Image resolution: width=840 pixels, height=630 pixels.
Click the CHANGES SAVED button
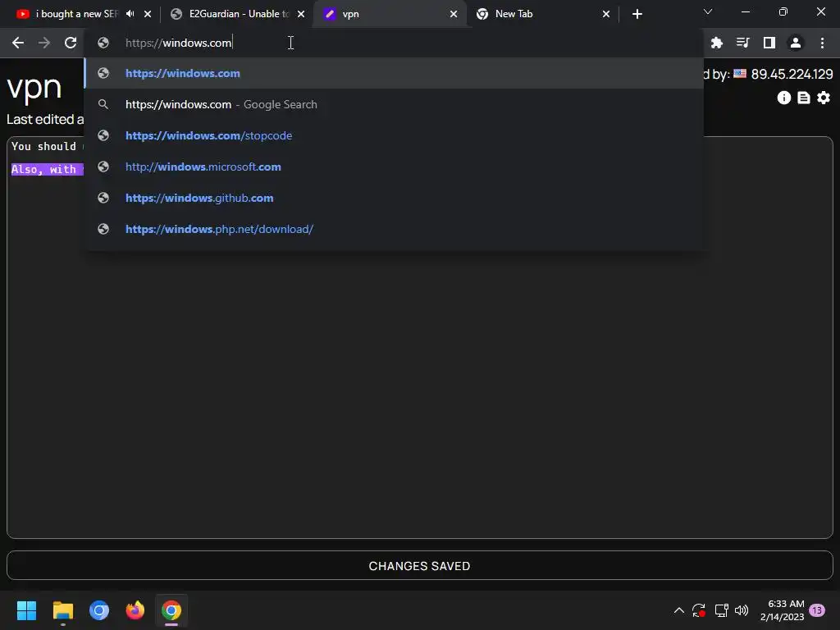419,566
